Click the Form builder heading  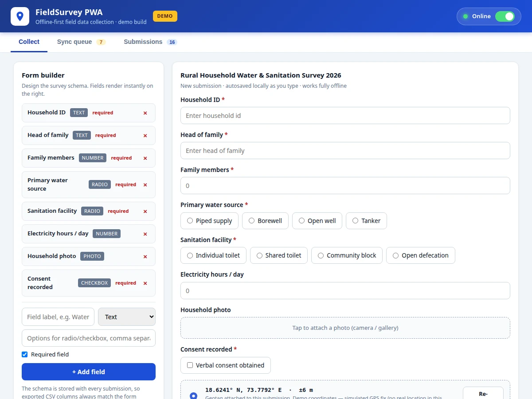43,75
